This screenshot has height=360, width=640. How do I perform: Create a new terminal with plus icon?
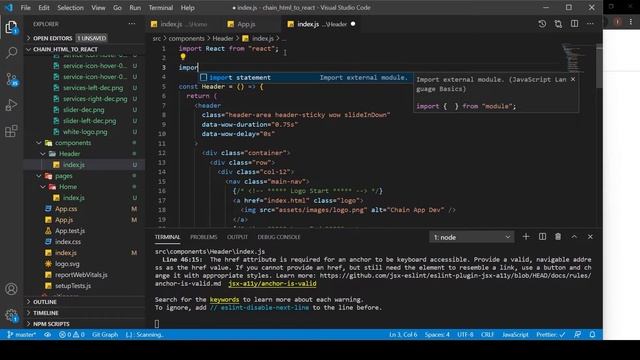[x=526, y=237]
